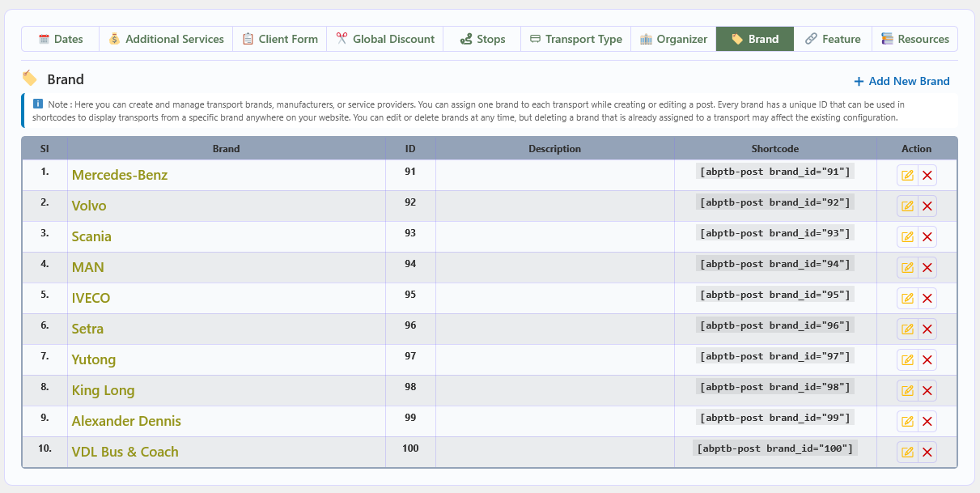Screen dimensions: 980x493
Task: Select the active Brand tab
Action: (x=755, y=39)
